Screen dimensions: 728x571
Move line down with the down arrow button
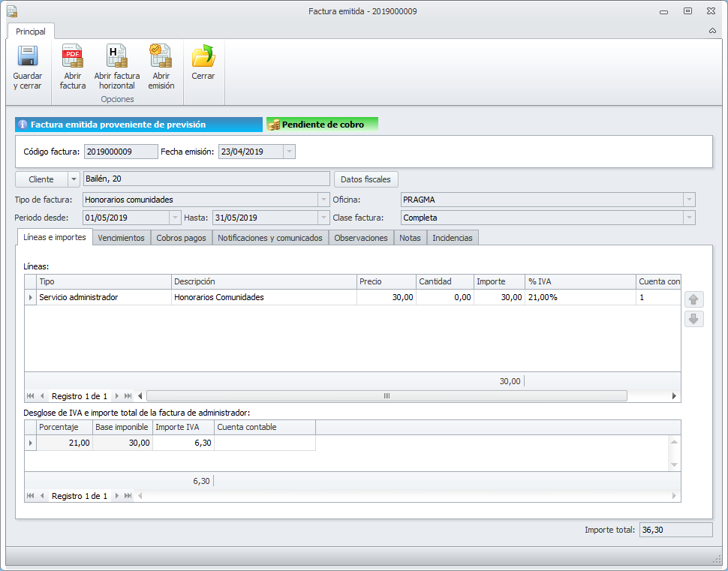[693, 319]
